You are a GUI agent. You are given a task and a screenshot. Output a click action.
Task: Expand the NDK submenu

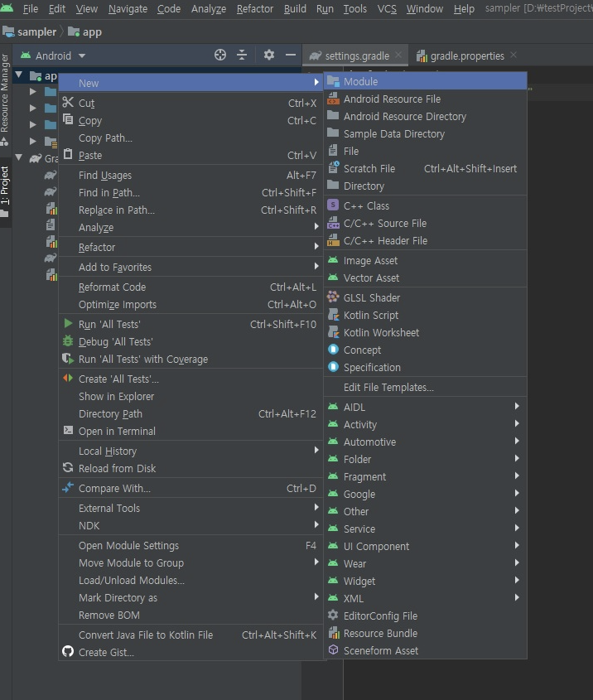(190, 525)
